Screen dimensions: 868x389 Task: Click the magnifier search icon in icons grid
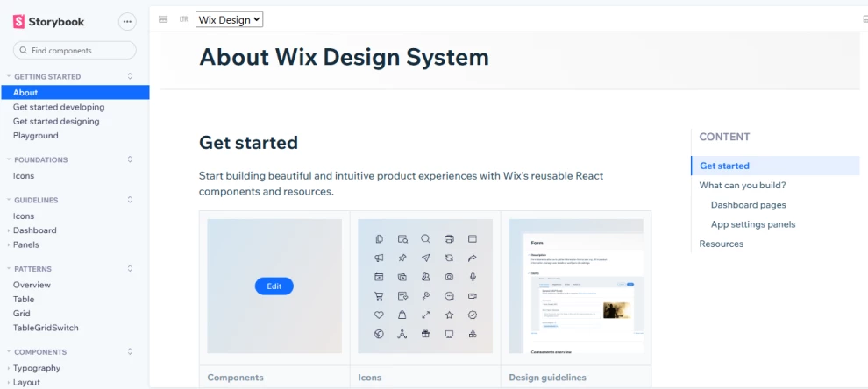coord(425,239)
